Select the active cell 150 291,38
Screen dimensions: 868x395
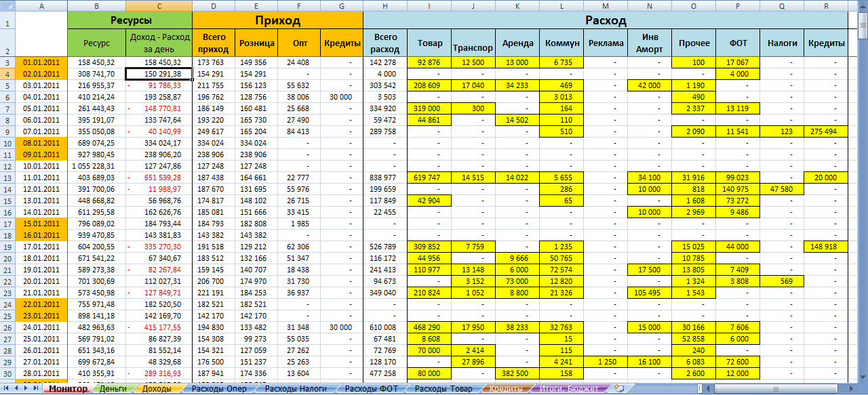click(159, 74)
